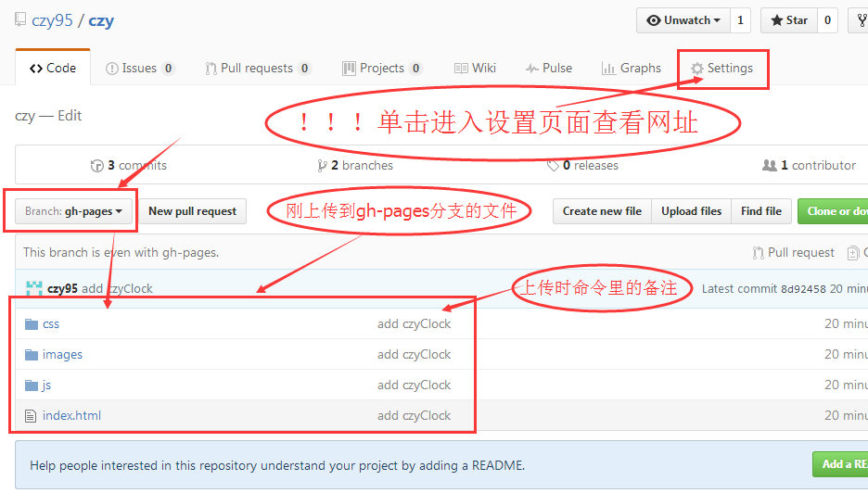868x493 pixels.
Task: Switch to the Pull requests tab
Action: [x=258, y=68]
